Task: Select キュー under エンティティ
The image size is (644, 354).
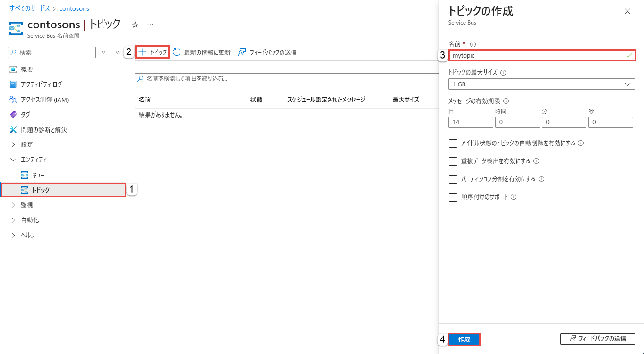Action: click(x=37, y=175)
